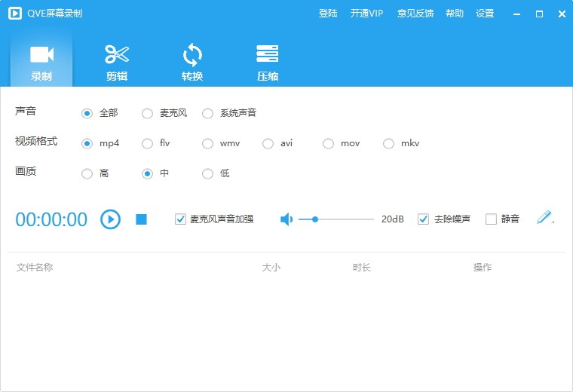
Task: Close the QVE window
Action: pos(562,14)
